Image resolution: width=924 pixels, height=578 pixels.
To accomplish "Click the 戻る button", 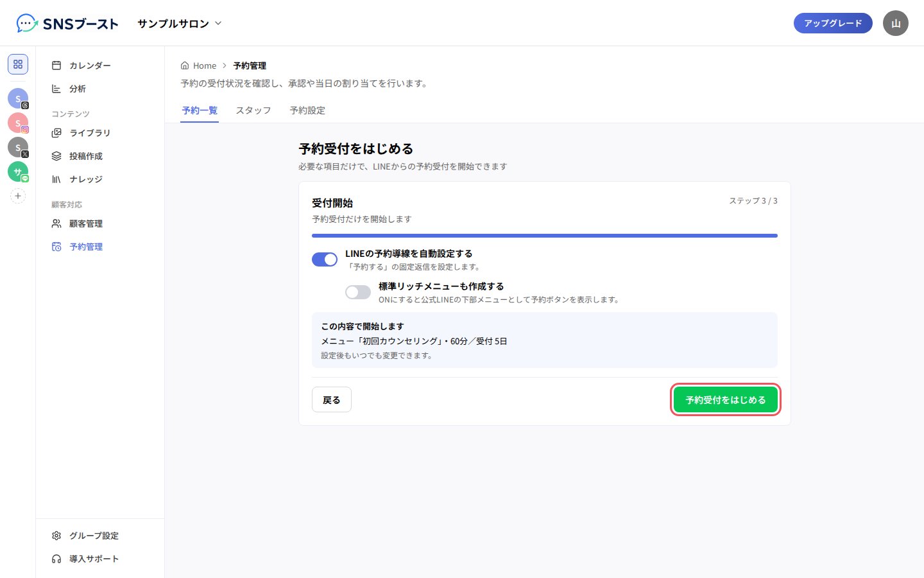I will pyautogui.click(x=332, y=399).
